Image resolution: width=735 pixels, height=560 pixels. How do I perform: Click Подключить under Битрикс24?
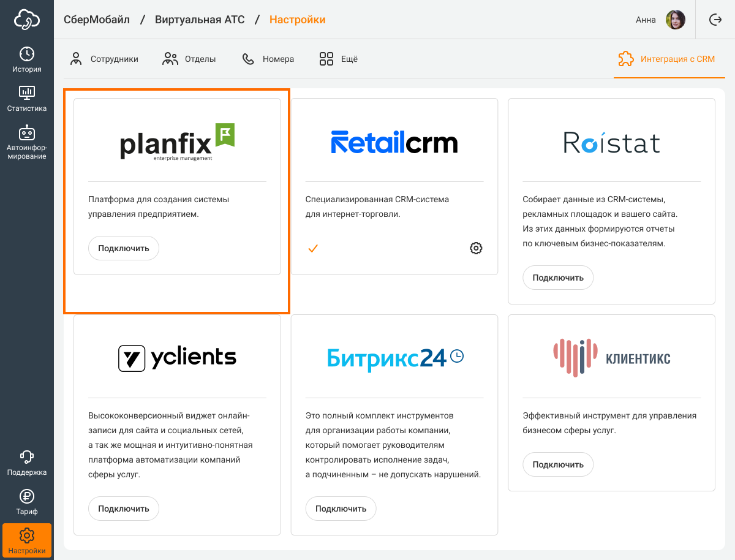(x=341, y=509)
